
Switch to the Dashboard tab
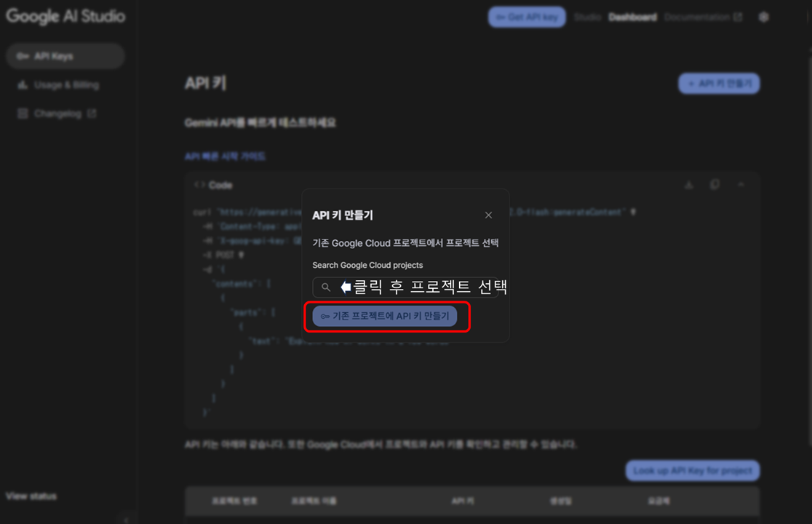pyautogui.click(x=632, y=17)
